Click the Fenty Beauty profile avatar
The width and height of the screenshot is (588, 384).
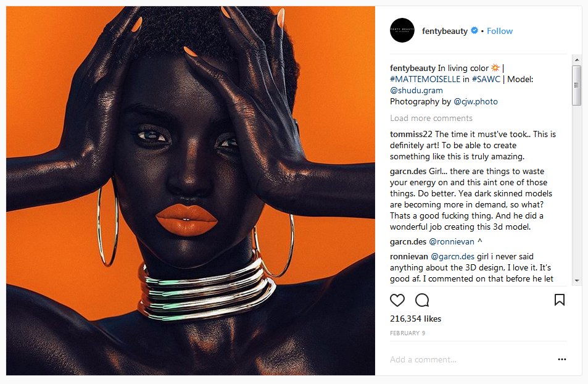click(402, 30)
